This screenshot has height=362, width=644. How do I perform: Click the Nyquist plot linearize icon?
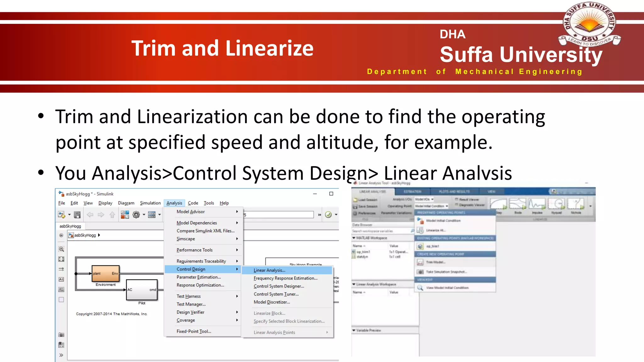point(556,206)
